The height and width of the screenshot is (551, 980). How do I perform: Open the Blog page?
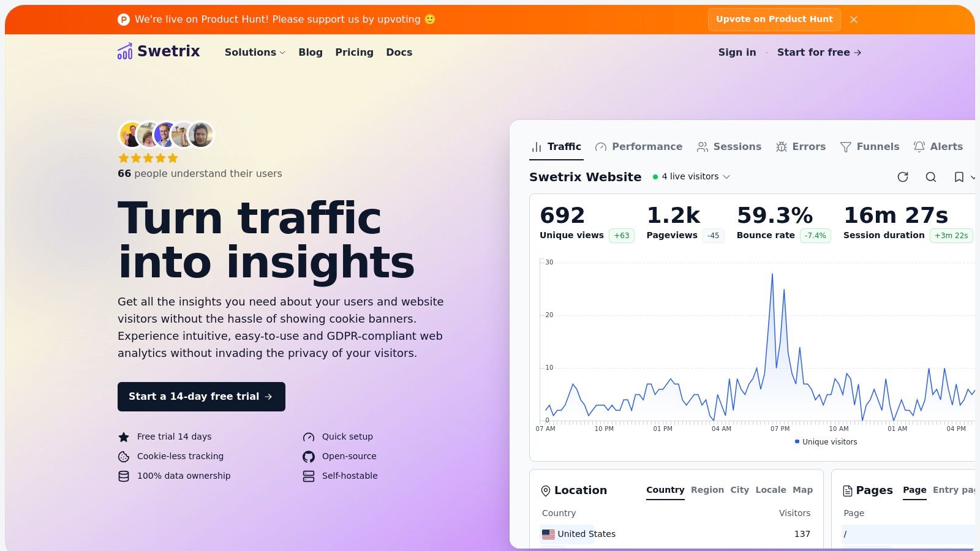[x=311, y=53]
